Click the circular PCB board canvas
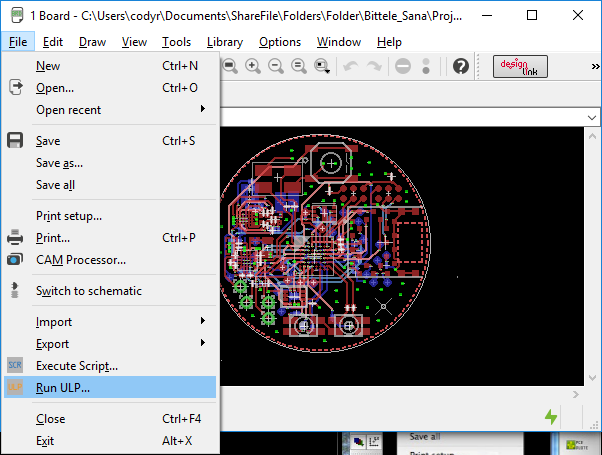602x455 pixels. click(330, 240)
